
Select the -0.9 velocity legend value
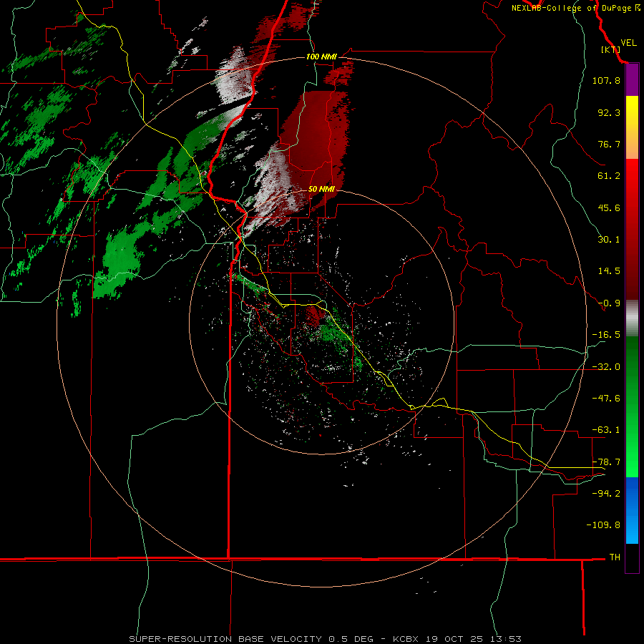pos(609,303)
